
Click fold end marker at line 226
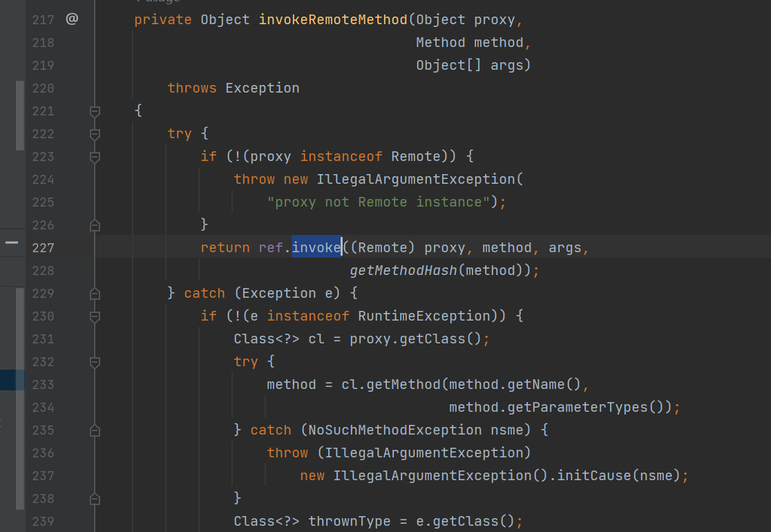tap(95, 225)
